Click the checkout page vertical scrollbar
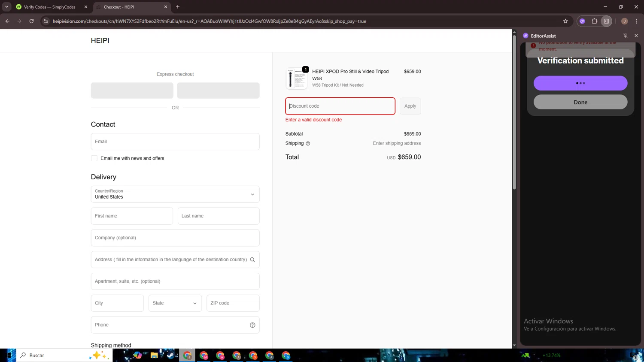Viewport: 644px width, 362px height. point(514,112)
